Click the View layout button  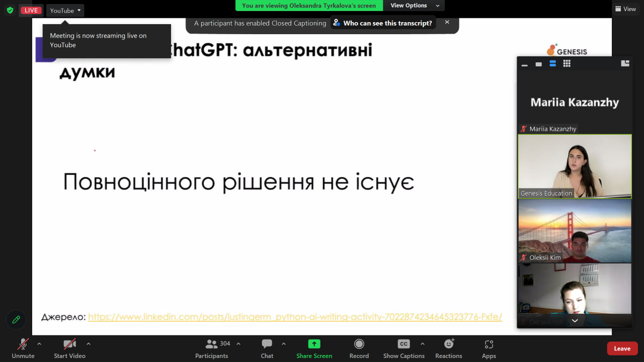[x=625, y=9]
